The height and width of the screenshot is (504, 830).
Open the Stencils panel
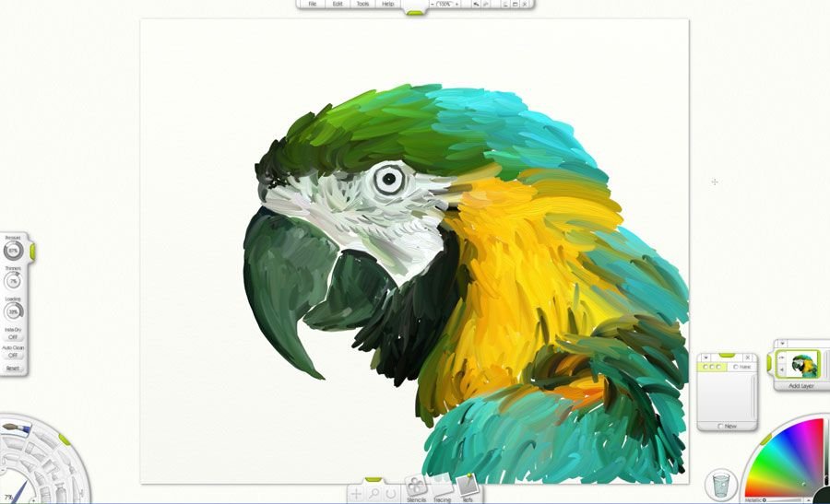point(416,489)
